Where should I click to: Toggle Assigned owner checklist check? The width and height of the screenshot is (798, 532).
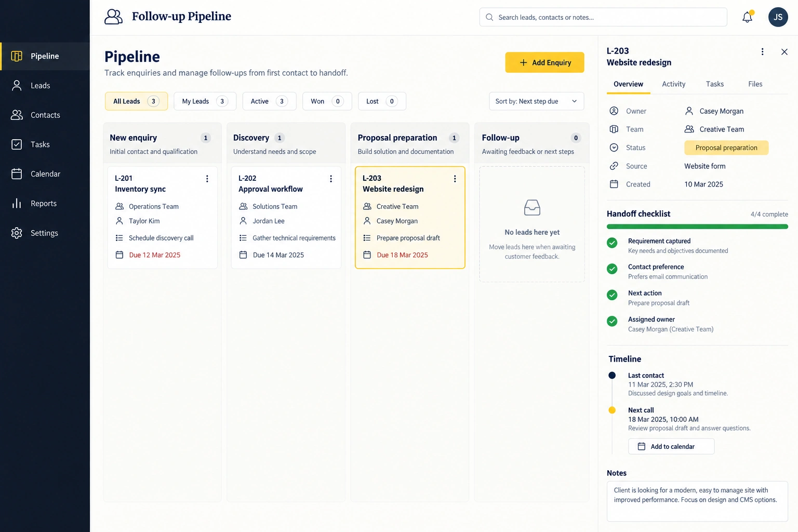point(612,321)
